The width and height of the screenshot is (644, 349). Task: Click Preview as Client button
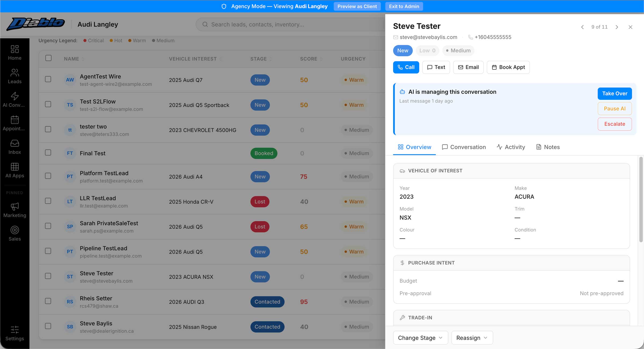pos(357,6)
